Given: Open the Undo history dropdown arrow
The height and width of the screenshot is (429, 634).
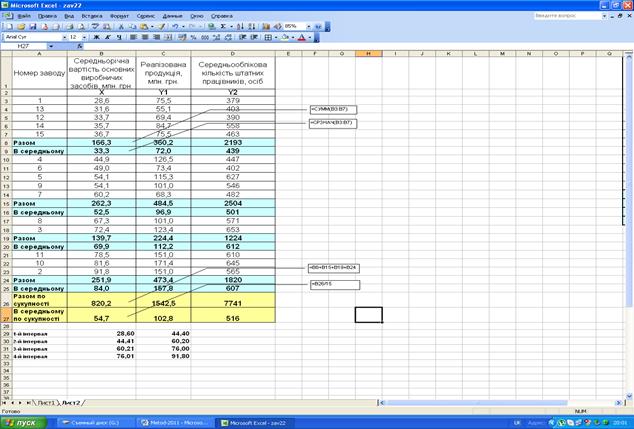Looking at the screenshot, I should point(183,26).
